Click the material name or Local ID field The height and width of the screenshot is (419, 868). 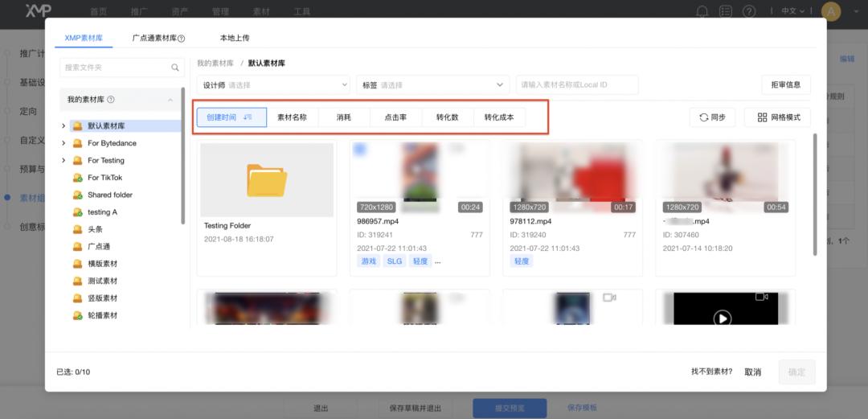pyautogui.click(x=577, y=85)
